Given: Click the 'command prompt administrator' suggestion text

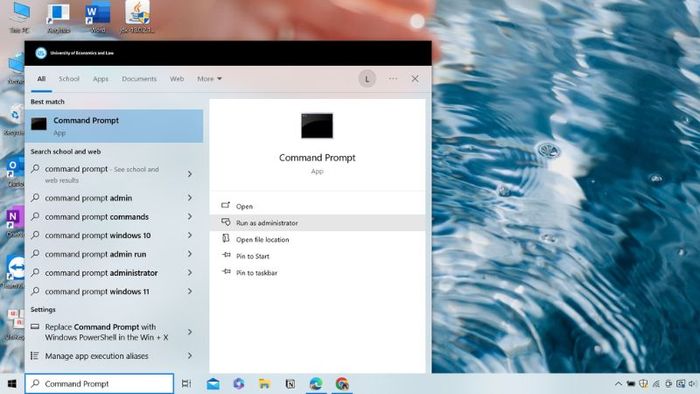Looking at the screenshot, I should click(x=101, y=273).
